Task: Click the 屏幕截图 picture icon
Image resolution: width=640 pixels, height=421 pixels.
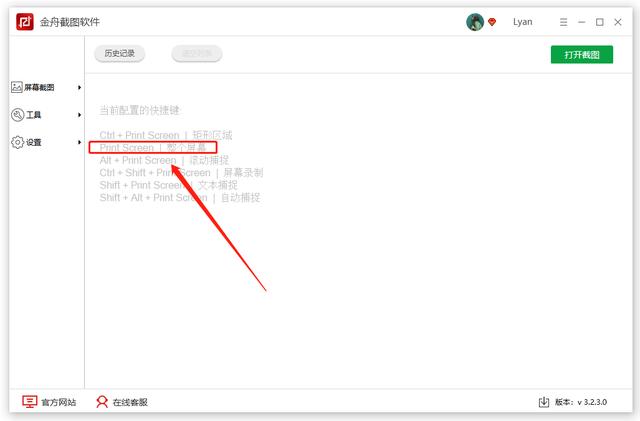Action: click(x=17, y=88)
